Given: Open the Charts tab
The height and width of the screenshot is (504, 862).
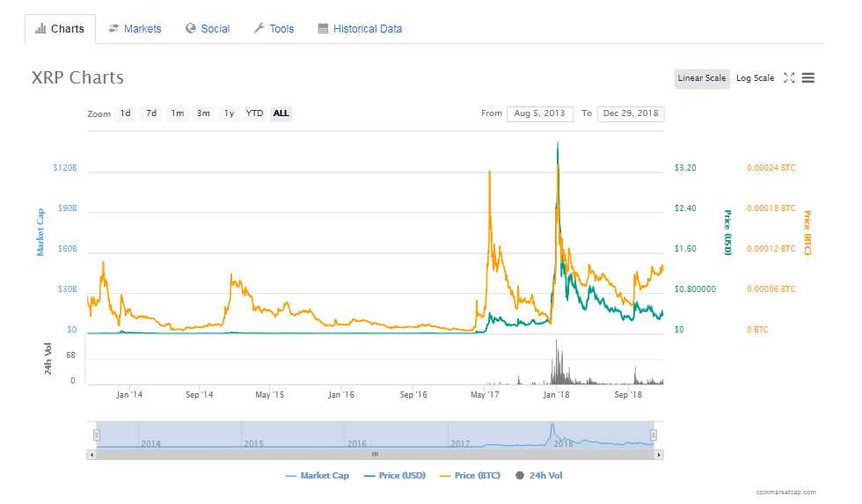Looking at the screenshot, I should (x=60, y=29).
